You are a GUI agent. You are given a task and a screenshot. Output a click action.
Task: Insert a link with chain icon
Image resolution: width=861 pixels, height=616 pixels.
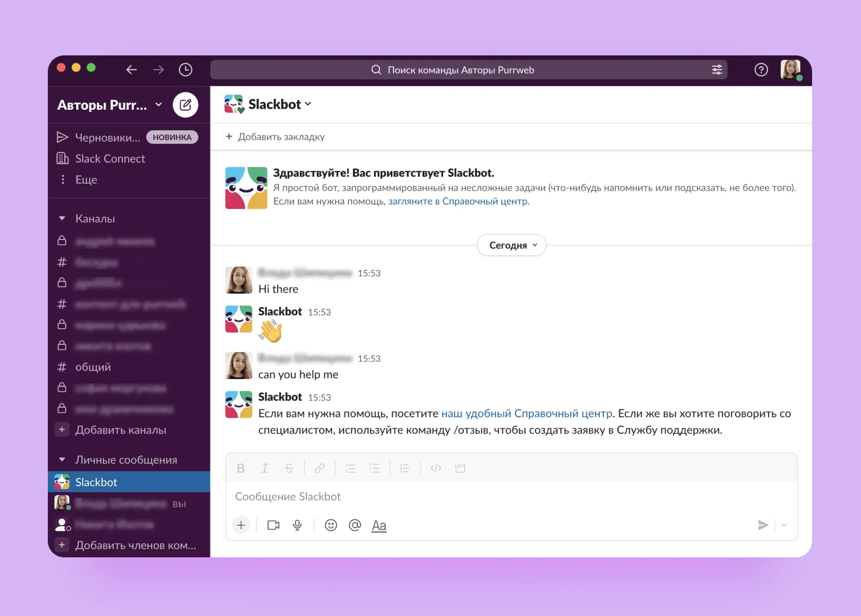(x=320, y=468)
